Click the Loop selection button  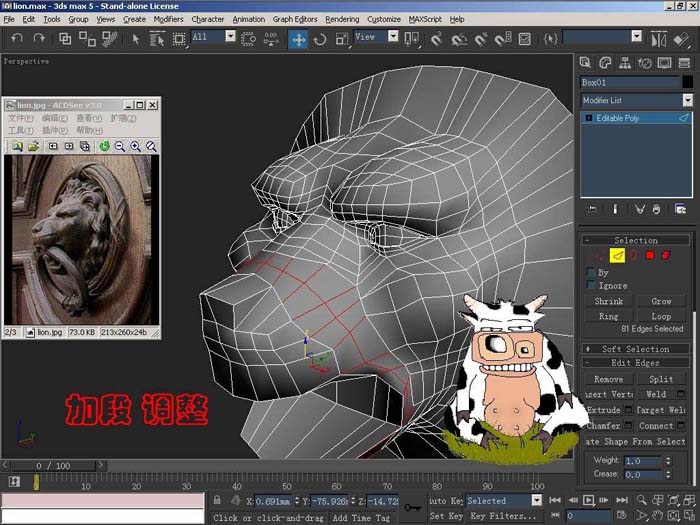(661, 316)
